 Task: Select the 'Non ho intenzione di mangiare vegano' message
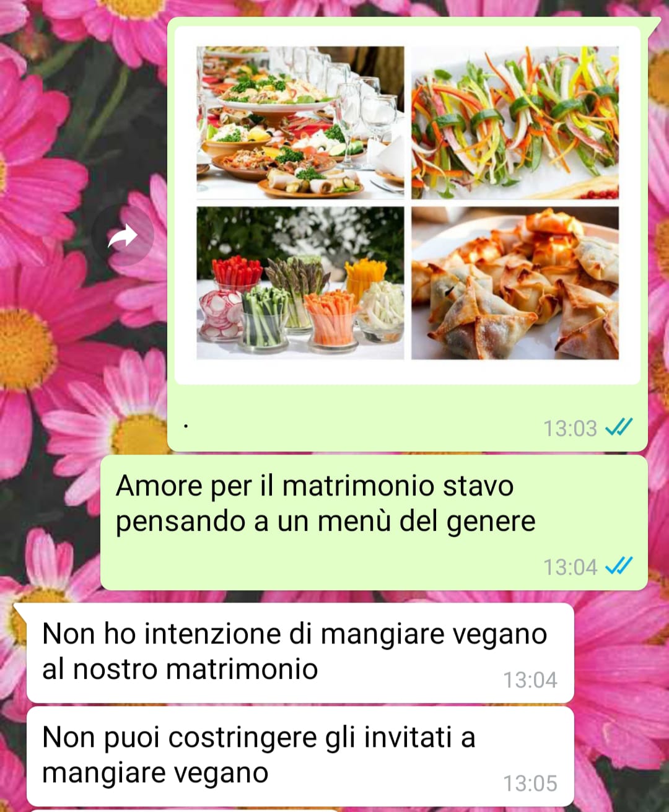[300, 653]
